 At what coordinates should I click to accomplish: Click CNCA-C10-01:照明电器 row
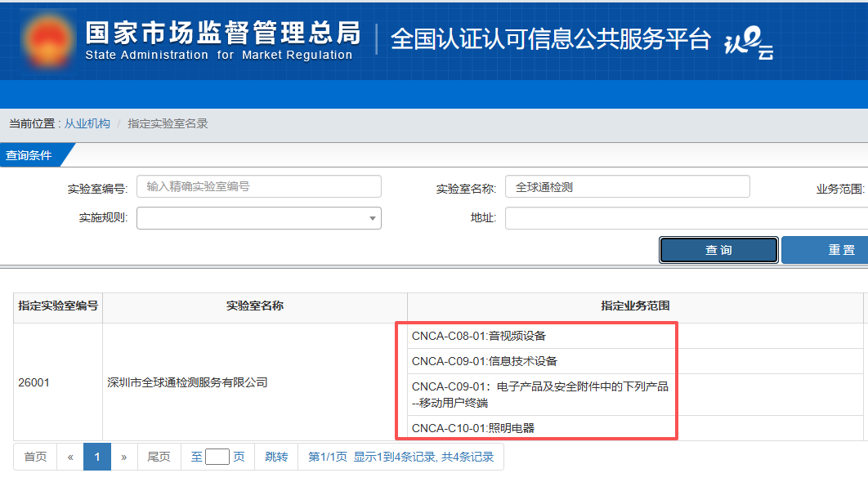tap(636, 428)
